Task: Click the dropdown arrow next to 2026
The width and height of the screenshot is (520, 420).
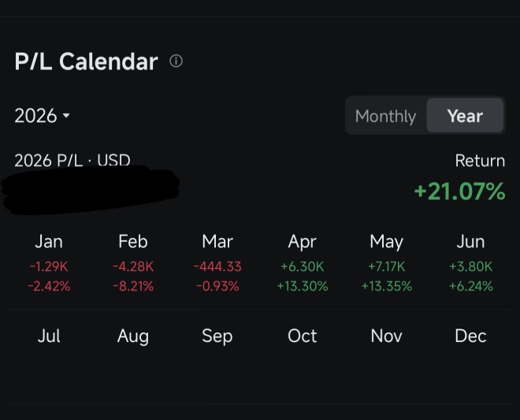Action: click(x=66, y=116)
